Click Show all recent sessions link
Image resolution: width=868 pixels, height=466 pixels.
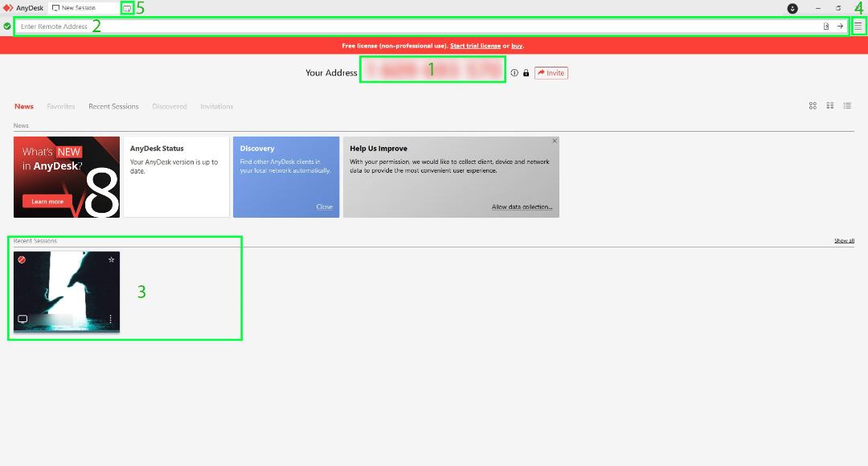844,241
